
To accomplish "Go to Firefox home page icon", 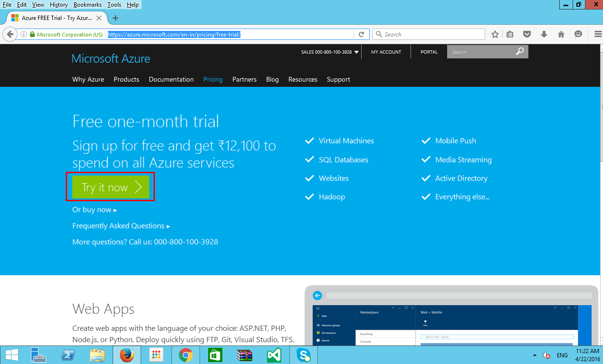I will pyautogui.click(x=561, y=34).
